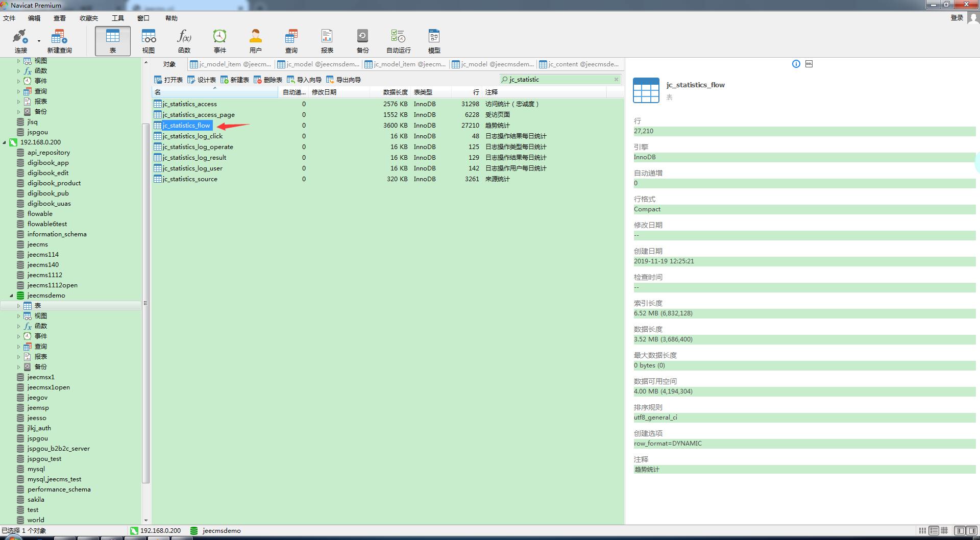Click the jc_statistic search filter field

click(559, 80)
